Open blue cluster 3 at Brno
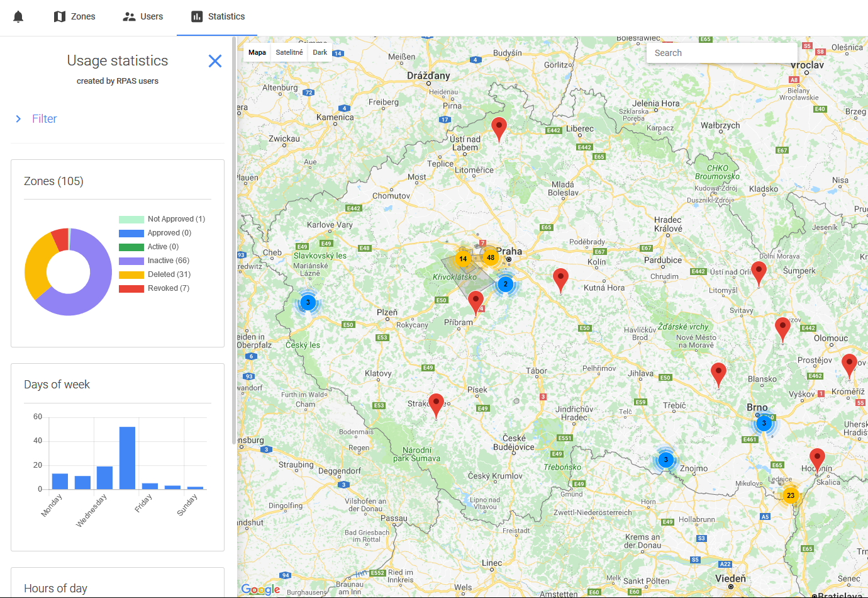This screenshot has height=598, width=868. (x=764, y=423)
